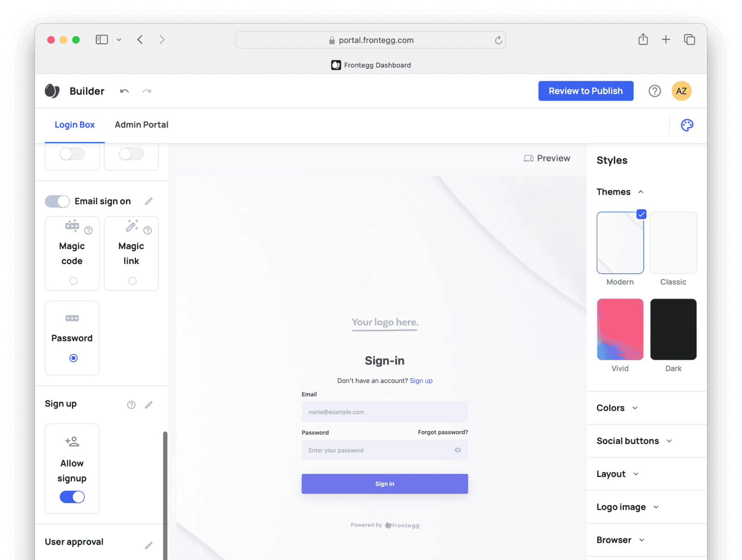
Task: Toggle the Email sign on switch
Action: (58, 201)
